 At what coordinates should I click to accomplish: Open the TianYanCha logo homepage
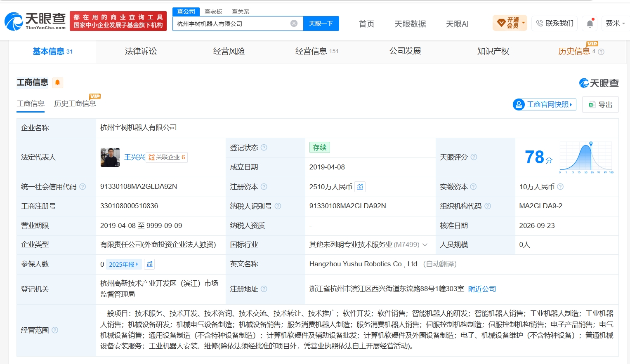click(35, 21)
